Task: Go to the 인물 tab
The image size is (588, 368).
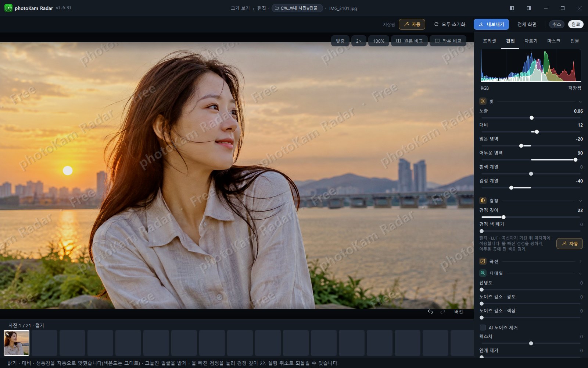Action: click(x=574, y=41)
